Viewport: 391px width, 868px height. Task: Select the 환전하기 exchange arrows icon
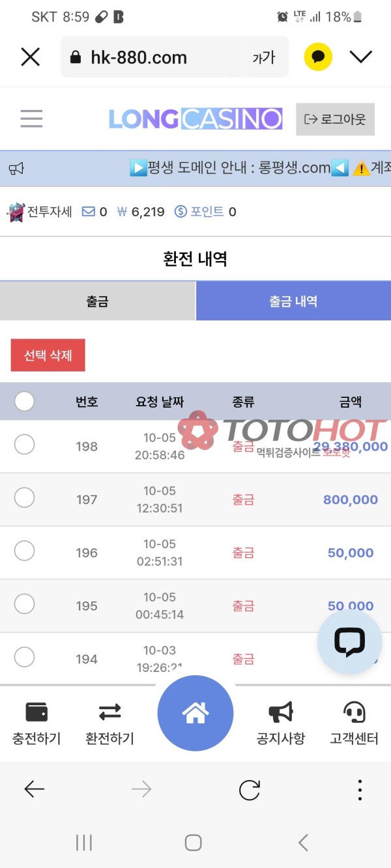coord(109,713)
